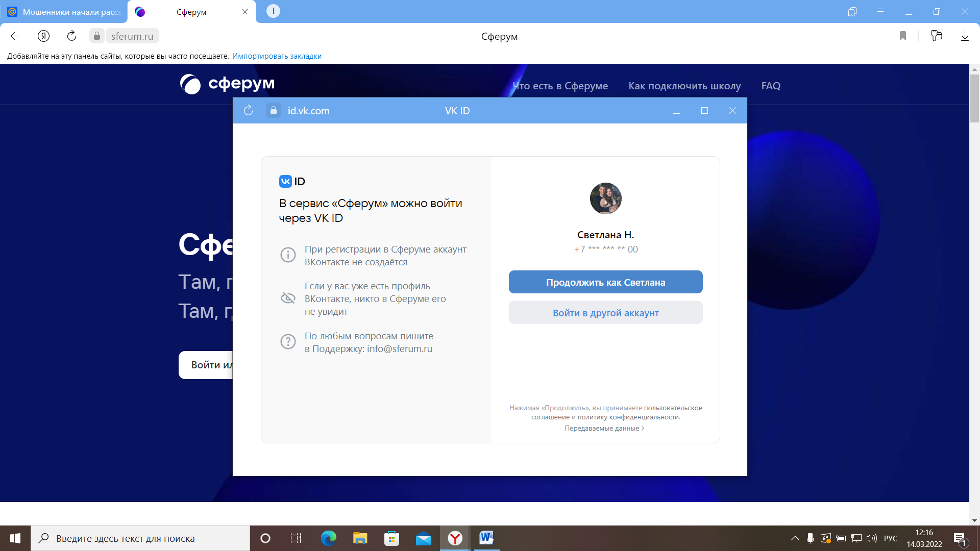Launch Microsoft Edge from taskbar

pyautogui.click(x=329, y=538)
